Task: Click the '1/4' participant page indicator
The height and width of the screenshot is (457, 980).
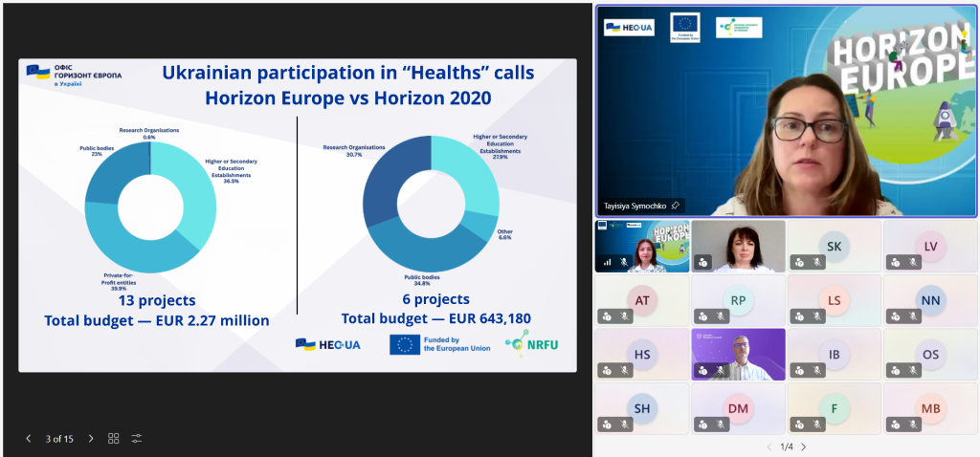Action: click(787, 447)
